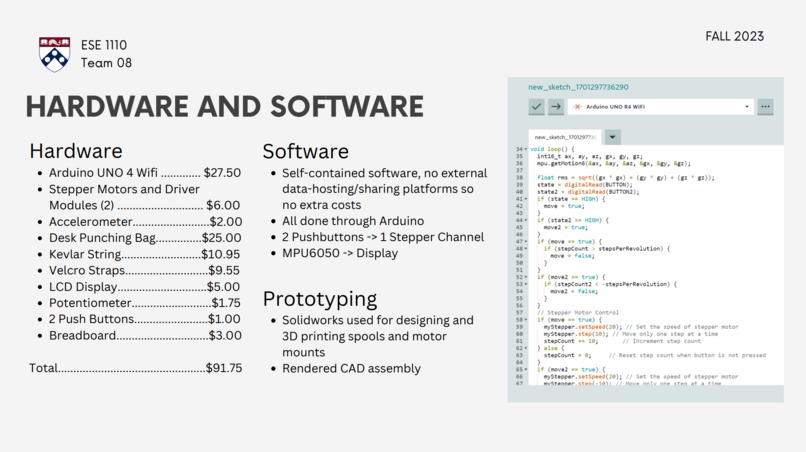Click the 'All done through Arduino' bullet
Viewport: 806px width, 452px height.
pos(353,221)
